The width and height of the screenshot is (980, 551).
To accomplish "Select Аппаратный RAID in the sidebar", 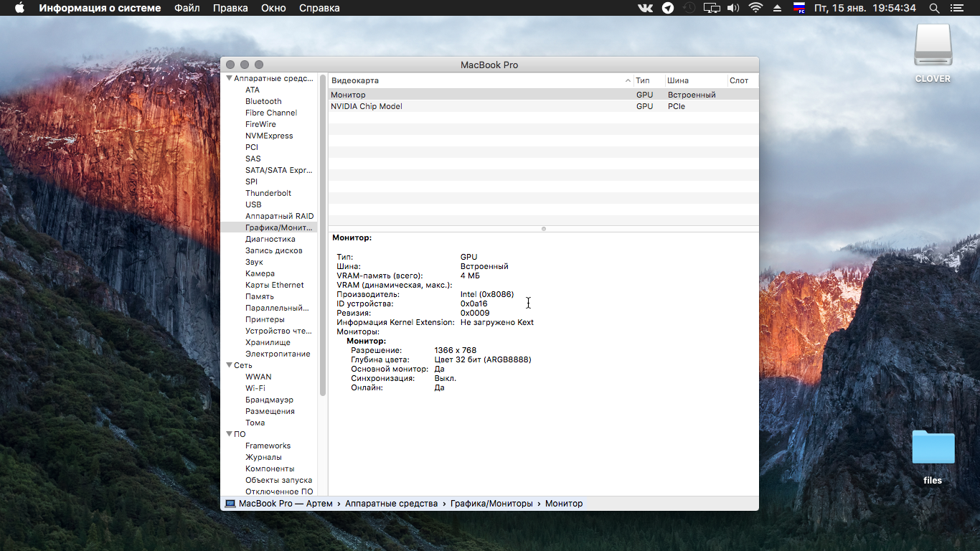I will [x=279, y=216].
